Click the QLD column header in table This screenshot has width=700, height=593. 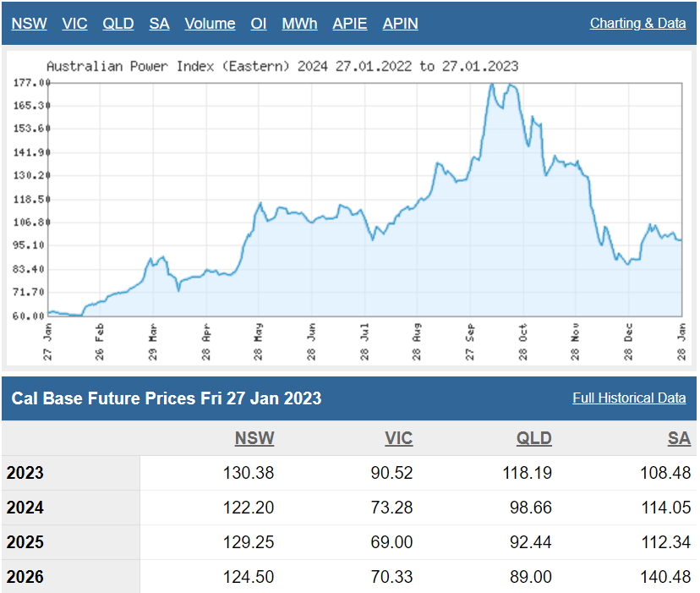point(533,438)
